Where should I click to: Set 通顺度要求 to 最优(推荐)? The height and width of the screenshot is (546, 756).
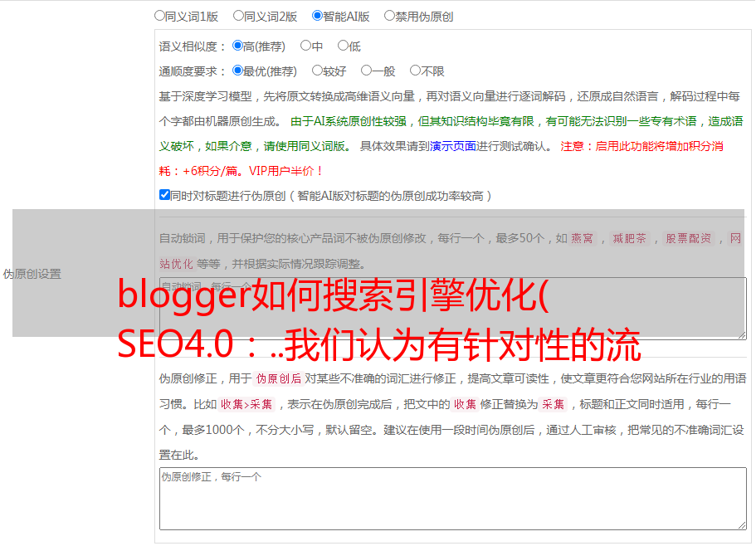[x=237, y=71]
